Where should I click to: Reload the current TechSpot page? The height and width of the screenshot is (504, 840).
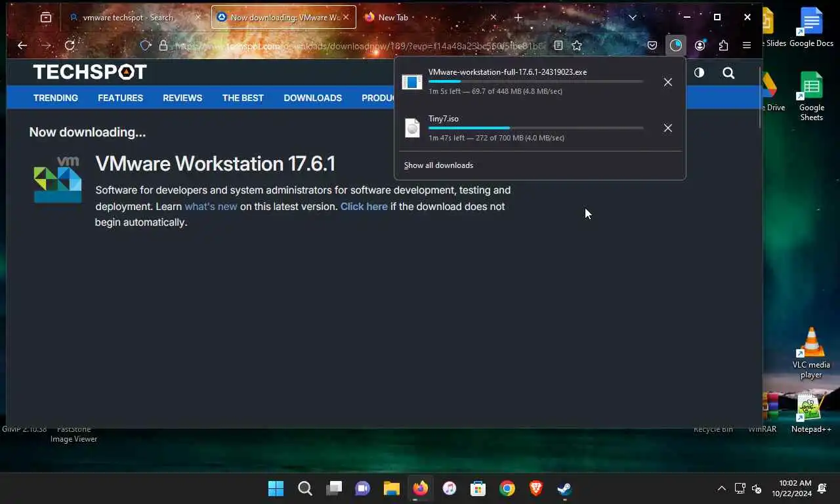tap(70, 45)
